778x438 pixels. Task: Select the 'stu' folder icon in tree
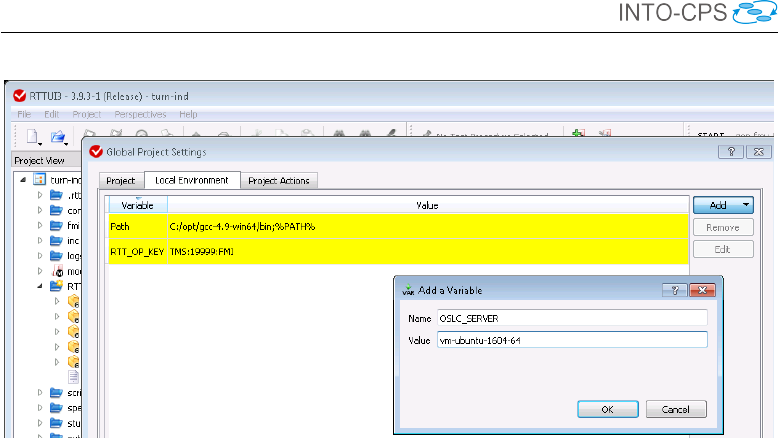click(x=57, y=423)
